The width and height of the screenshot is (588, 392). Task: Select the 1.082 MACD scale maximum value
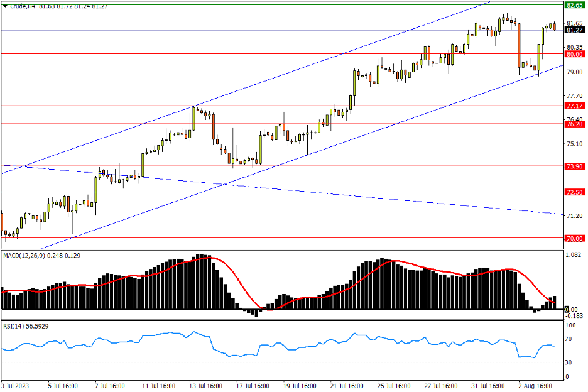click(x=574, y=256)
